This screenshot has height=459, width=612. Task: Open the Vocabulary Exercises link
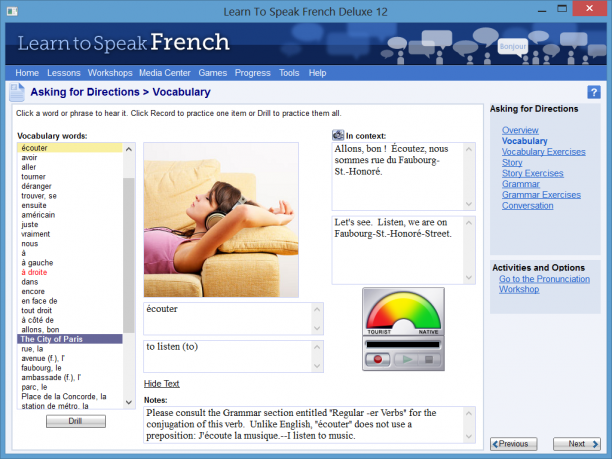click(543, 151)
